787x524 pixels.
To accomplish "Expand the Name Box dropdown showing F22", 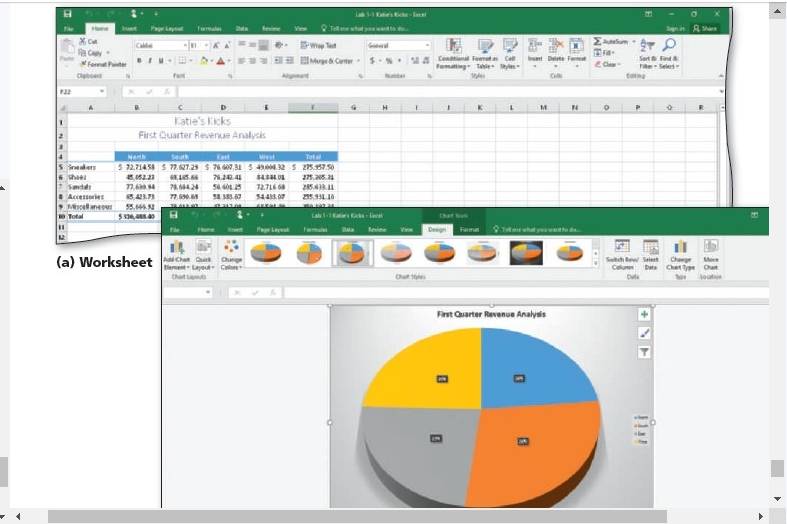I will [x=102, y=91].
